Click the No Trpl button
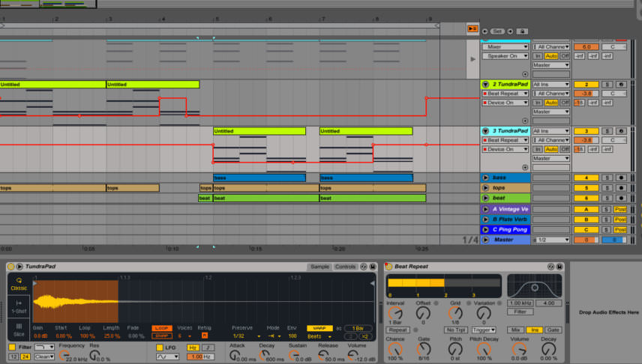 456,330
